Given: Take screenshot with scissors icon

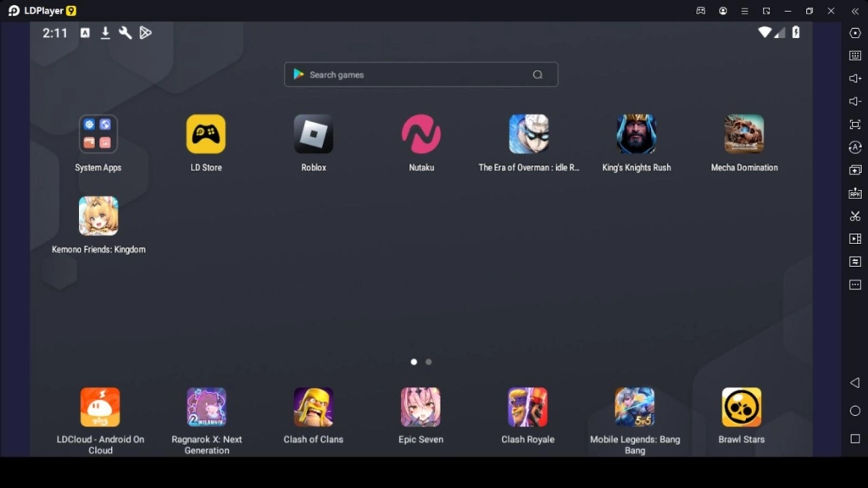Looking at the screenshot, I should point(854,216).
